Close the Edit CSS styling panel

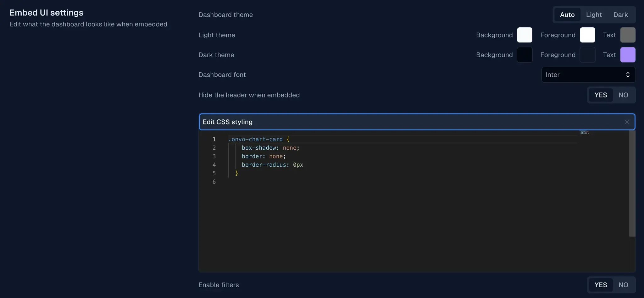pyautogui.click(x=627, y=122)
